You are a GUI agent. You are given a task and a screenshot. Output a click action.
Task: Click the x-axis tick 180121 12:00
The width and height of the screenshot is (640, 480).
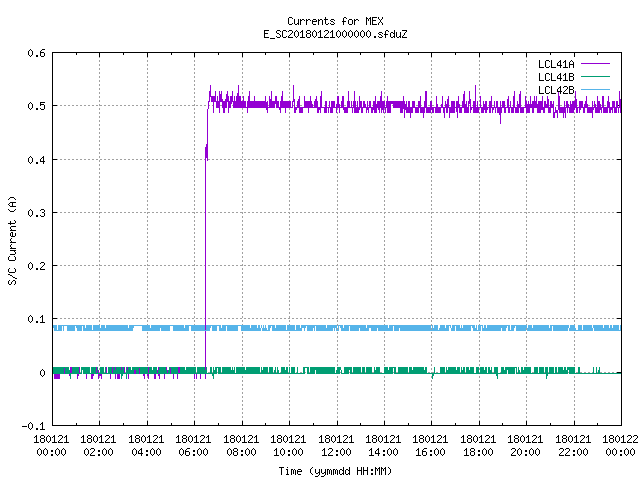(x=336, y=446)
